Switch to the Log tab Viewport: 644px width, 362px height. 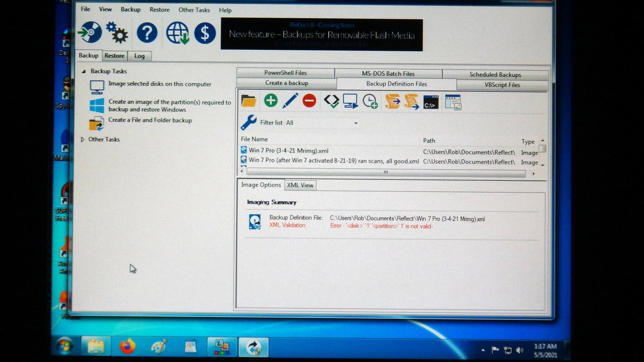139,56
